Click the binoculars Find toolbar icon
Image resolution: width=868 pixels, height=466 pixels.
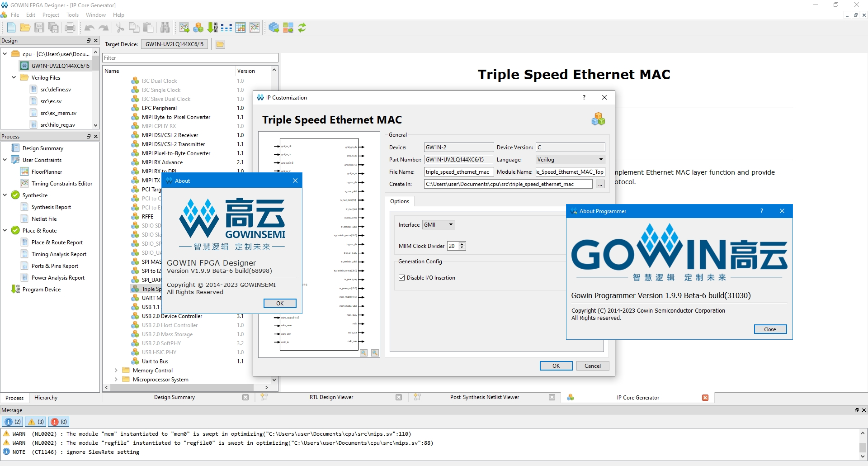165,28
